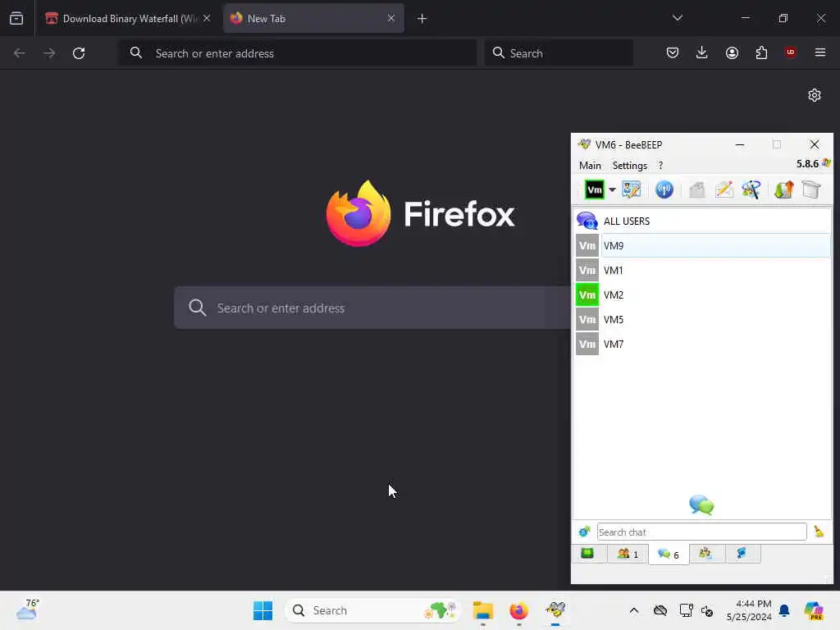Select the VM1 chat entry
The width and height of the screenshot is (840, 630).
(x=702, y=270)
